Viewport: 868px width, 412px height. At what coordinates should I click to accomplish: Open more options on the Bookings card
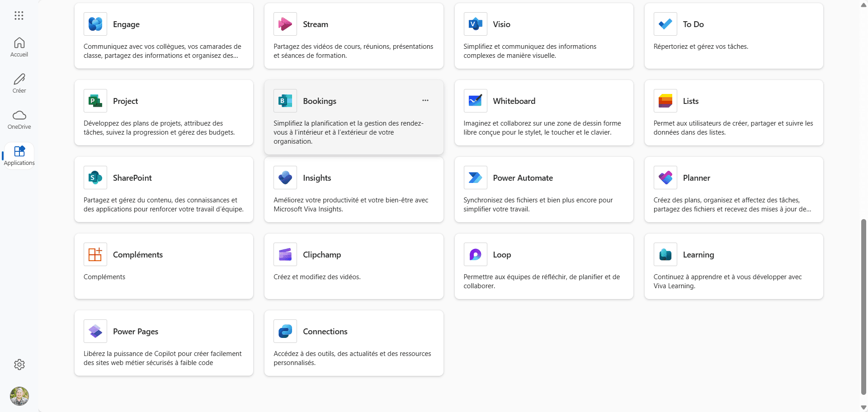425,100
